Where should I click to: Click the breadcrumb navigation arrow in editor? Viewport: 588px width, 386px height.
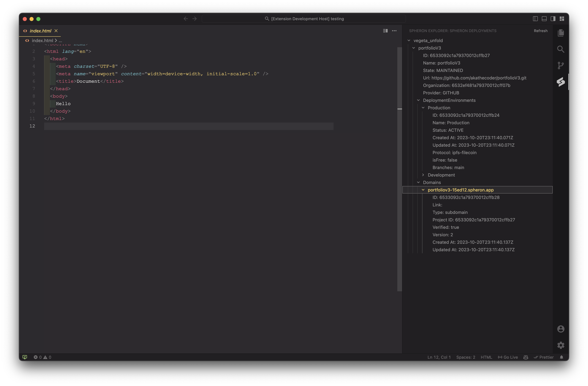56,40
